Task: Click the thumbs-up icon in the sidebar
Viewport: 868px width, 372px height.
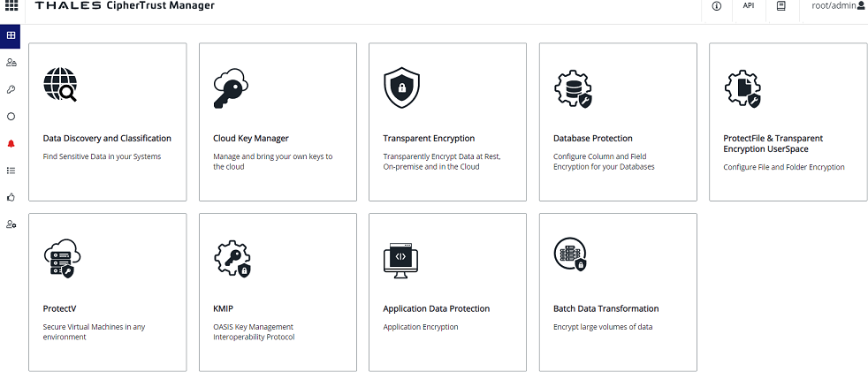Action: 11,197
